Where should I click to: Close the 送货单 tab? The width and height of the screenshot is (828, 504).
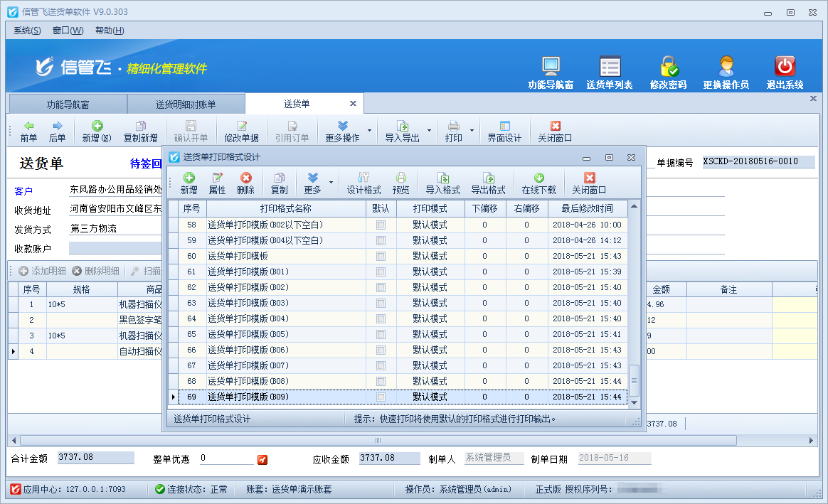(x=354, y=104)
